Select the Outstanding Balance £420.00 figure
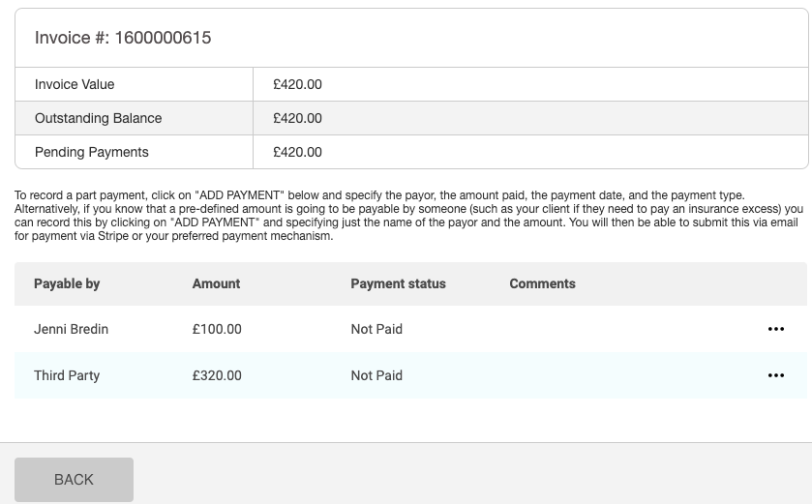 click(x=297, y=118)
